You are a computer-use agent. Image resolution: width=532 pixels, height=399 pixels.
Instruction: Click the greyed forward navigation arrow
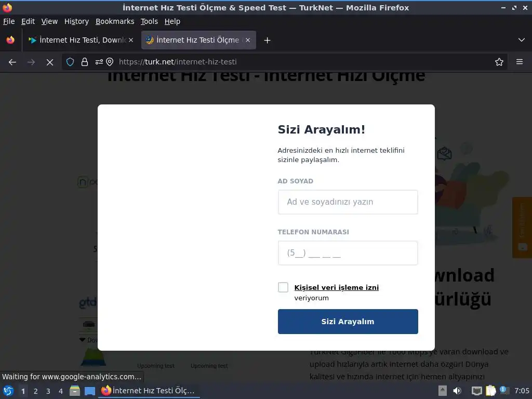[31, 62]
